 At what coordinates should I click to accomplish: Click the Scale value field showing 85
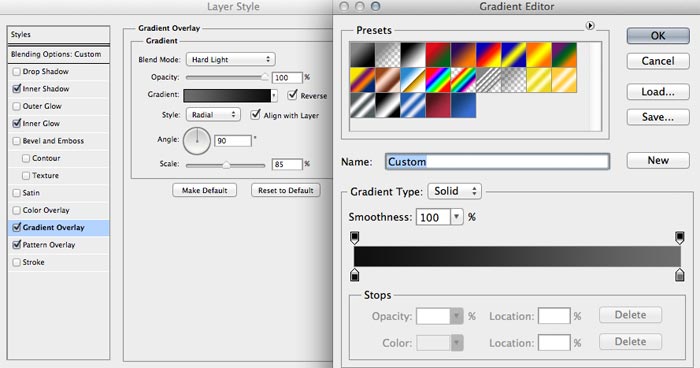(x=287, y=164)
